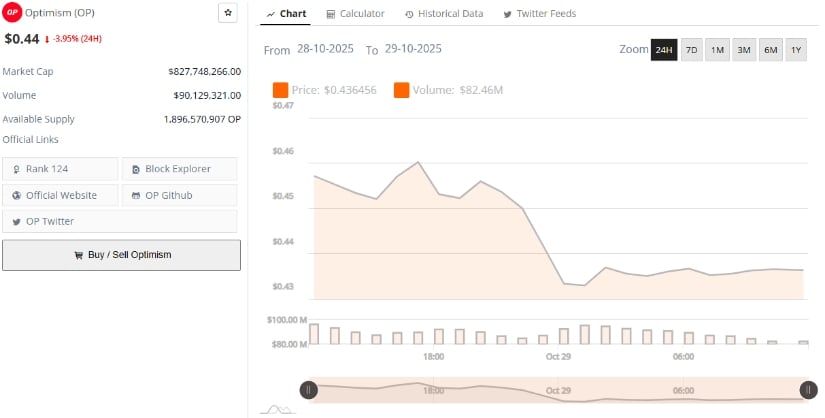This screenshot has height=418, width=825.
Task: Click the left range slider handle
Action: tap(309, 390)
